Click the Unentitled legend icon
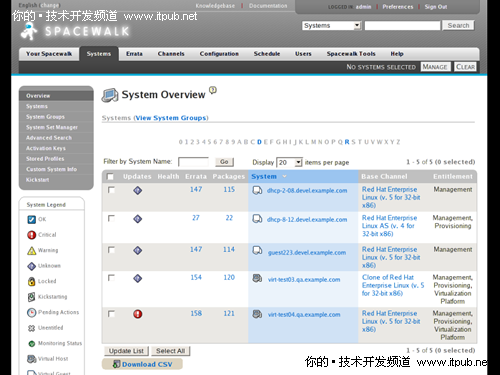Image resolution: width=500 pixels, height=375 pixels. tap(31, 328)
